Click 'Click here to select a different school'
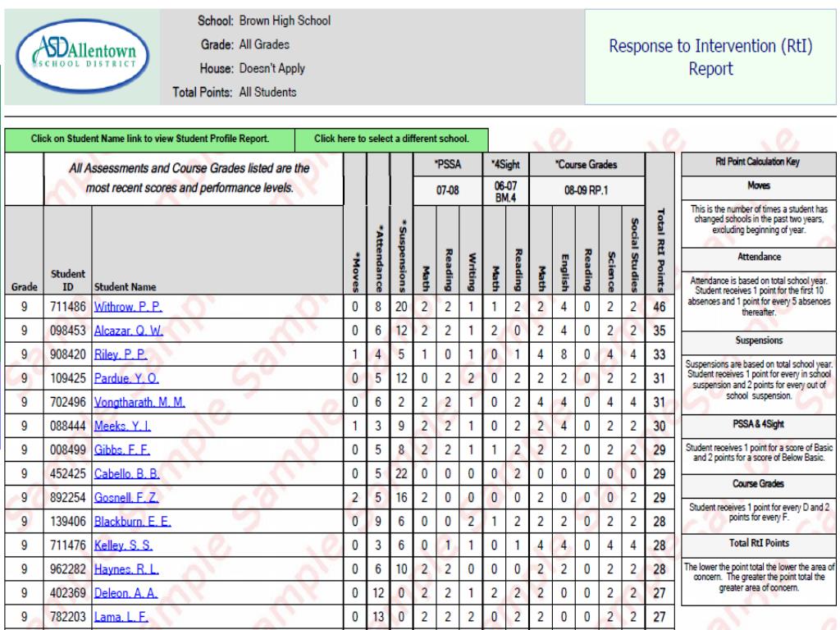This screenshot has width=840, height=630. coord(391,139)
